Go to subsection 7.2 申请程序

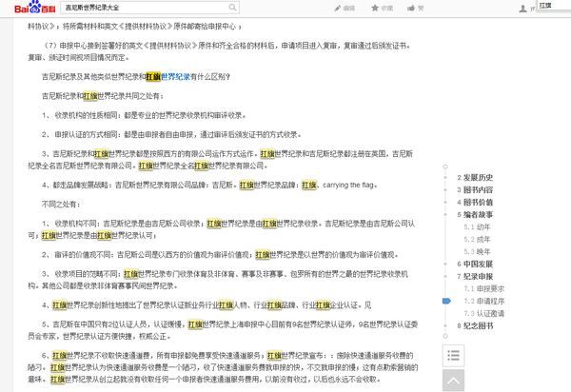(484, 302)
